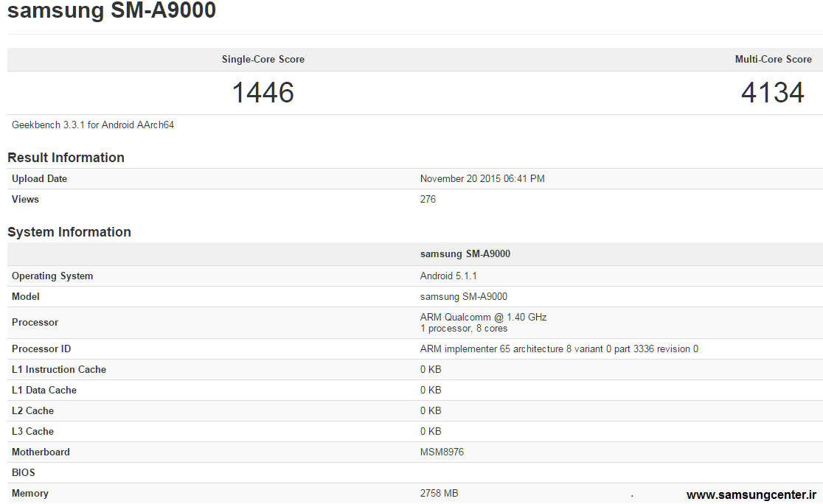The width and height of the screenshot is (823, 504).
Task: Click the BIOS row label
Action: pyautogui.click(x=24, y=472)
